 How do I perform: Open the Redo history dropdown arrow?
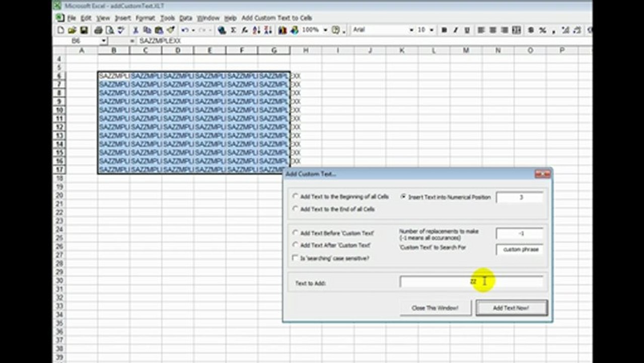point(209,30)
